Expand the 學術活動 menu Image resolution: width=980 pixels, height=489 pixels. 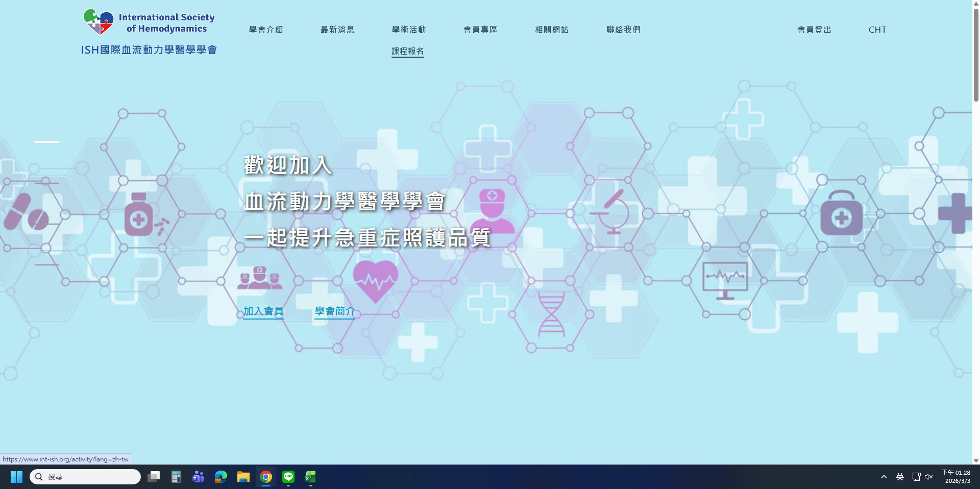409,30
